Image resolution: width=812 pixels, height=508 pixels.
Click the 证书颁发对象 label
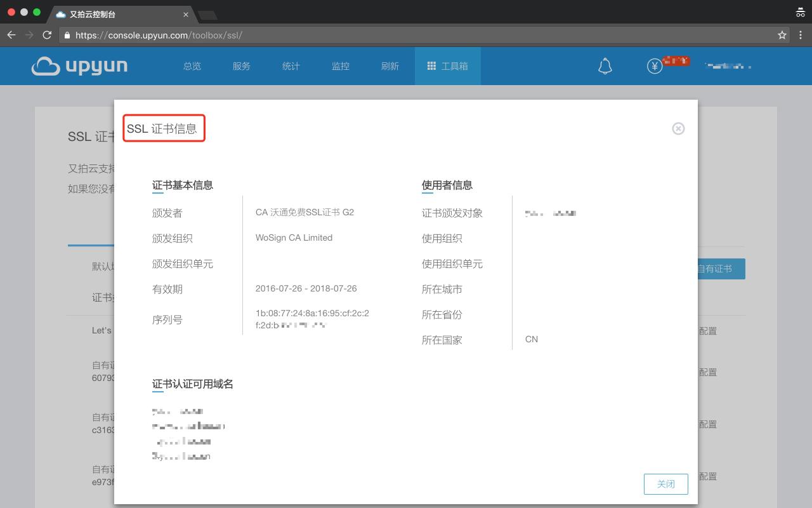point(452,213)
